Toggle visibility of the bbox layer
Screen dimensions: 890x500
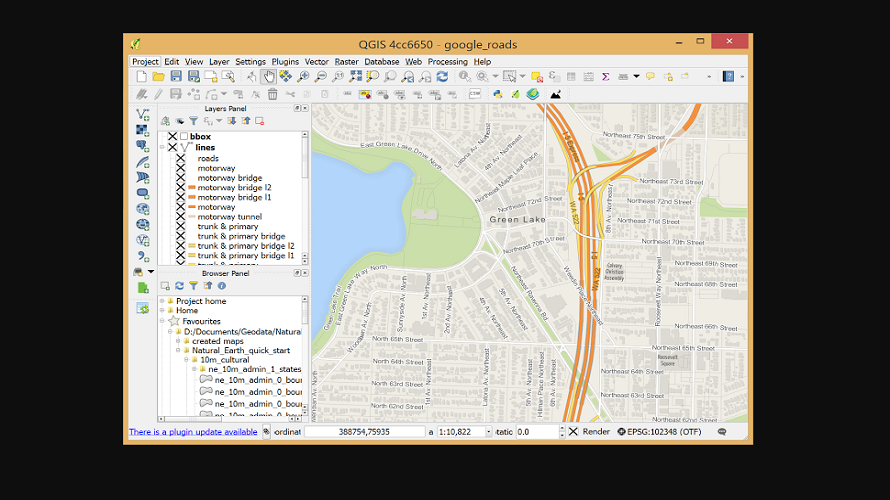tap(173, 136)
